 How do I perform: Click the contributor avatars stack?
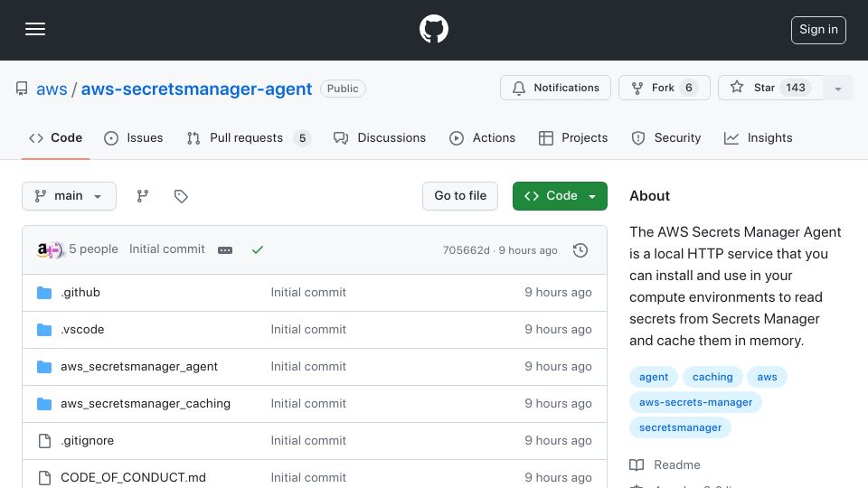tap(50, 250)
